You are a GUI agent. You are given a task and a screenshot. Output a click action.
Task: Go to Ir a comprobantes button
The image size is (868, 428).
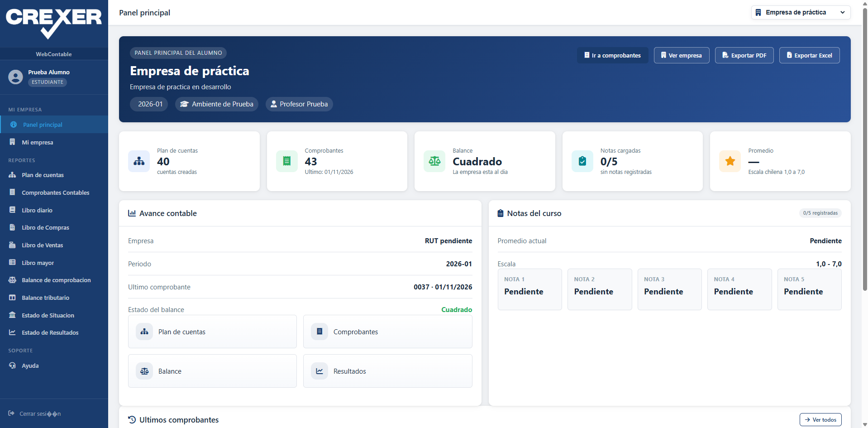(x=613, y=55)
